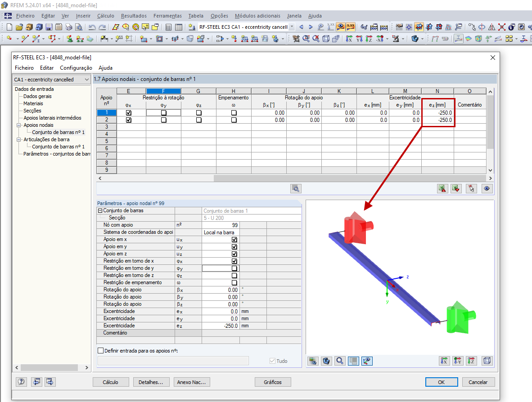Click the Excel import icon with down arrow
The image size is (532, 402).
(x=456, y=189)
